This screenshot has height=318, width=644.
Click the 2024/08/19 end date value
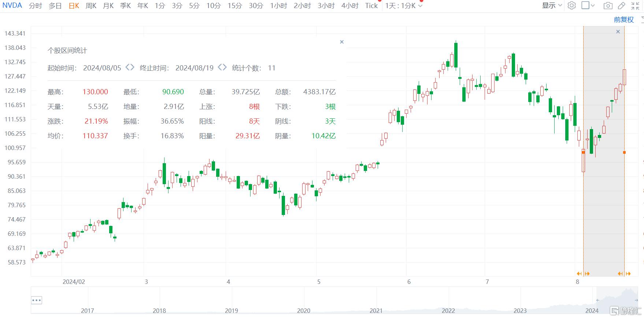[x=194, y=68]
